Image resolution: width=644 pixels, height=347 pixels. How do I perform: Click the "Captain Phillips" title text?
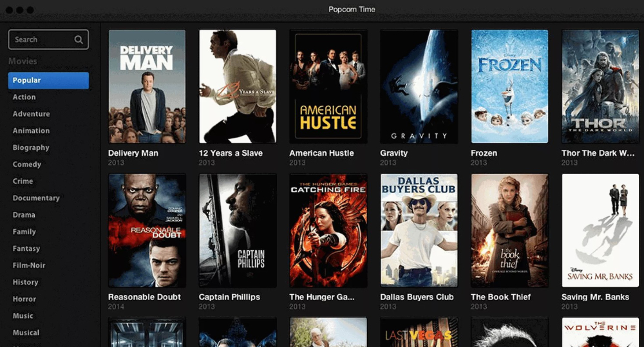pyautogui.click(x=230, y=297)
